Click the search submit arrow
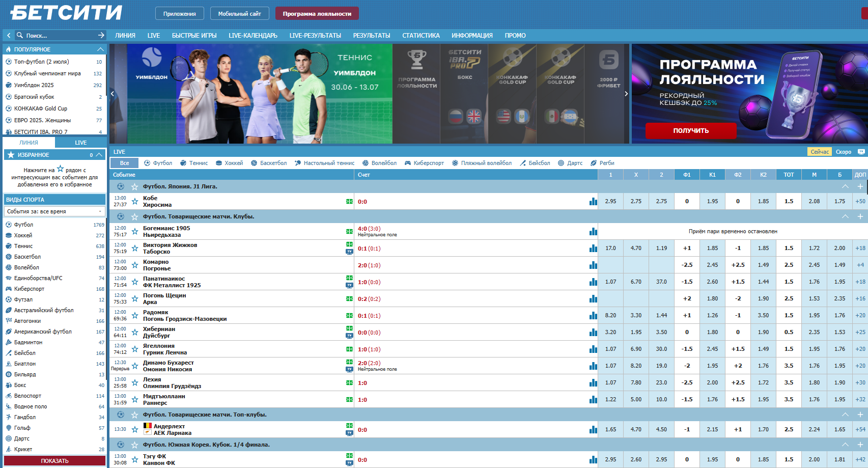 point(101,35)
